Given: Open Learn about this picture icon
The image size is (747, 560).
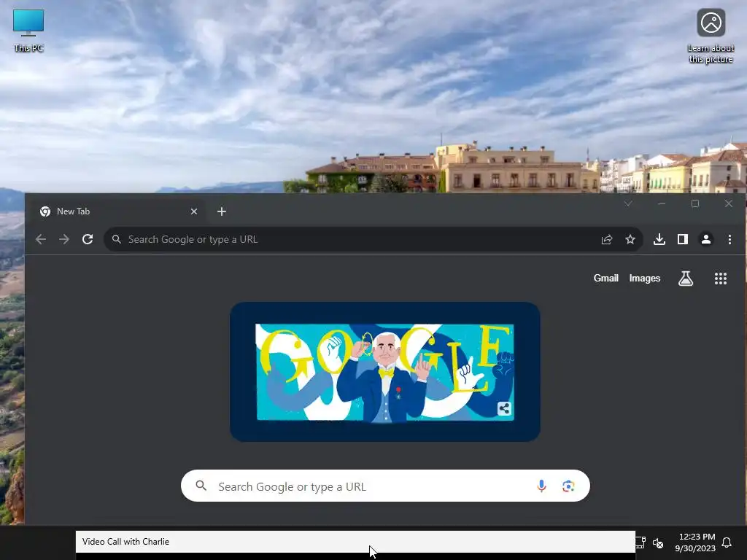Looking at the screenshot, I should point(711,36).
